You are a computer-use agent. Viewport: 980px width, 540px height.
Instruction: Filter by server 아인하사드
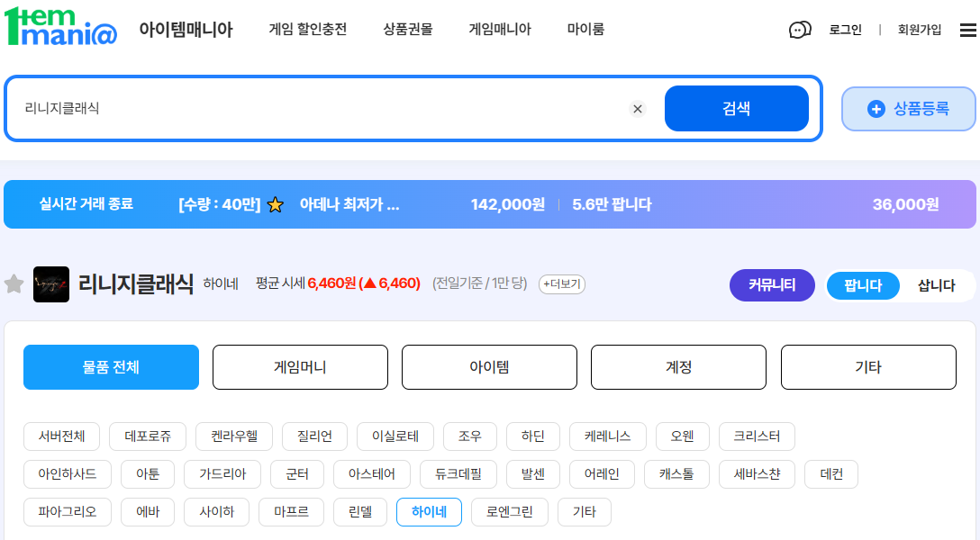pos(68,474)
